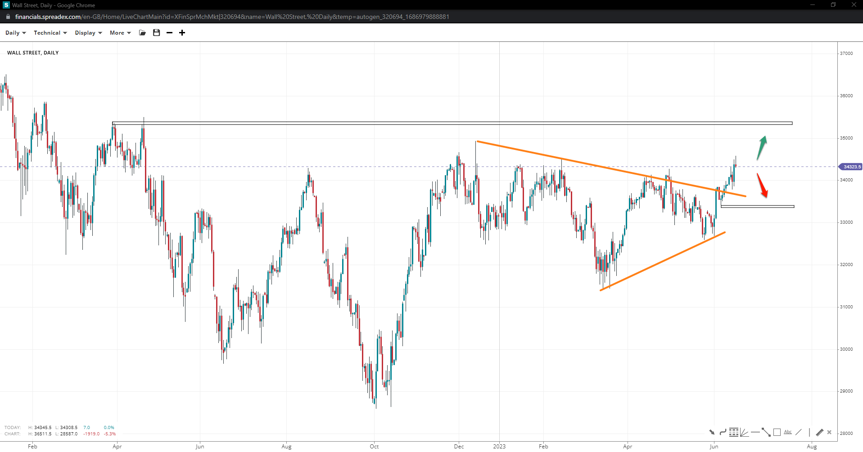Select the arrow drawing tool

click(x=712, y=432)
